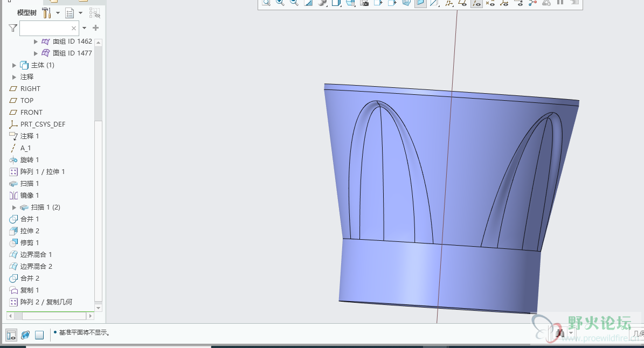
Task: Click the tree settings list icon
Action: pos(70,13)
